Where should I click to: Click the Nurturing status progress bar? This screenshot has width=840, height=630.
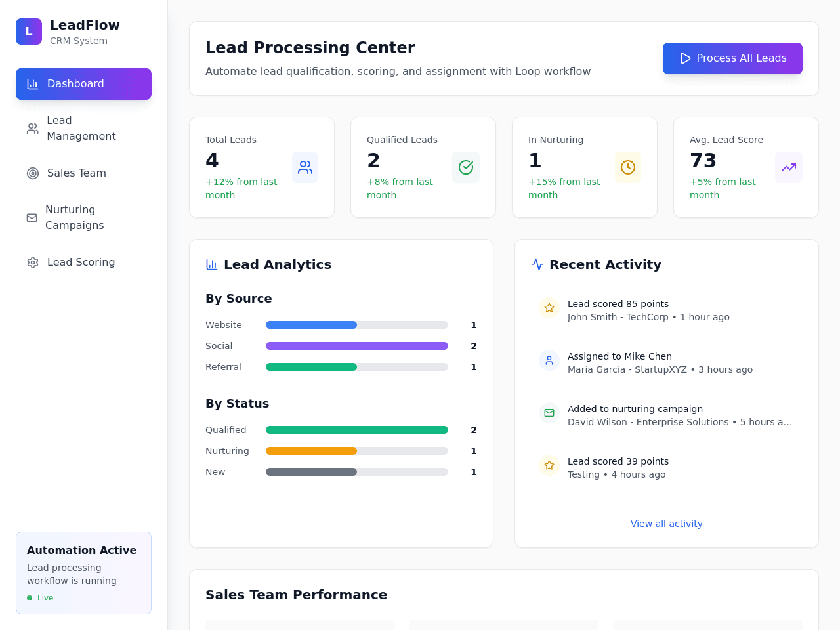click(357, 451)
